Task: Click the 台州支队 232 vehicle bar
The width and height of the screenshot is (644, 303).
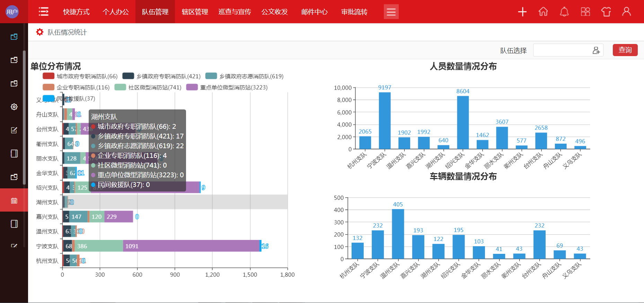Action: pos(539,244)
